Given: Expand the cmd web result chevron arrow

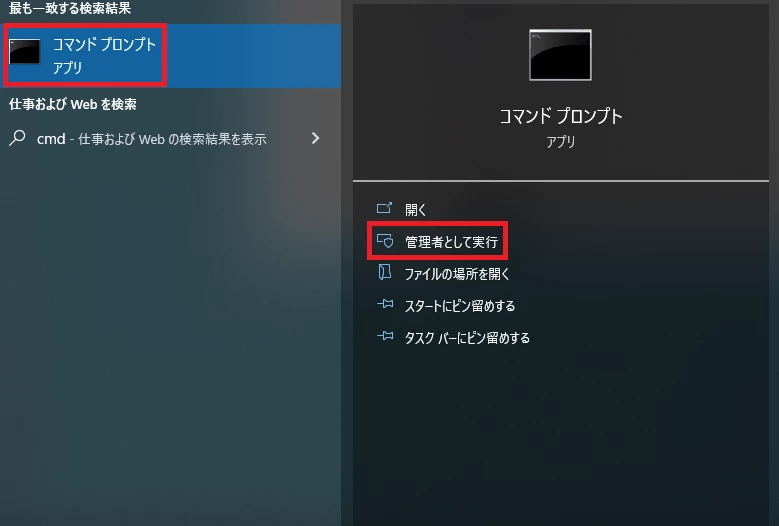Looking at the screenshot, I should click(x=315, y=138).
